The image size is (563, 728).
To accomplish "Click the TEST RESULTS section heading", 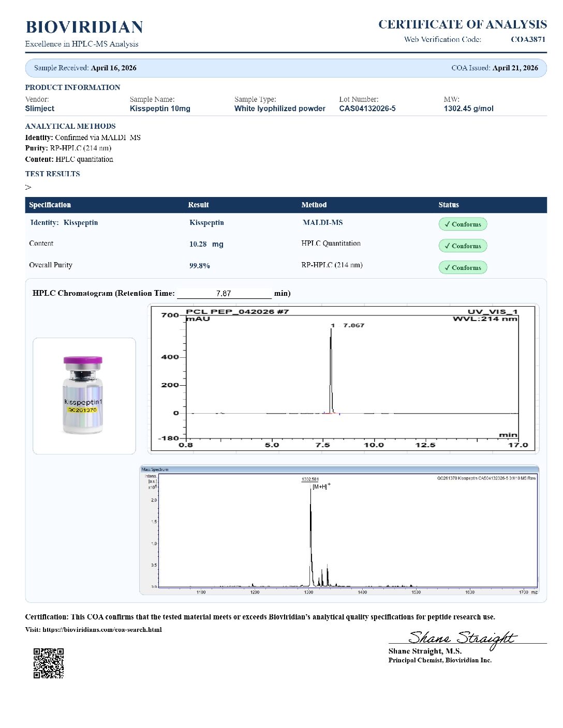I will [x=53, y=174].
